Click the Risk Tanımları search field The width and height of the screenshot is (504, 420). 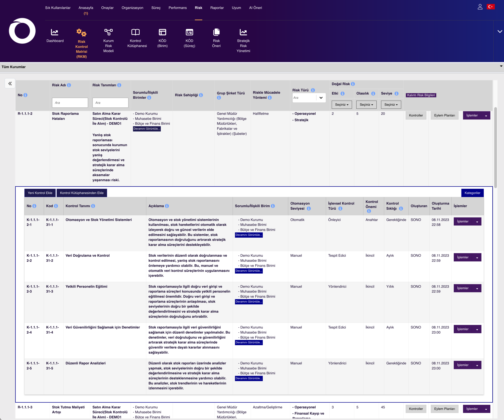pos(110,103)
